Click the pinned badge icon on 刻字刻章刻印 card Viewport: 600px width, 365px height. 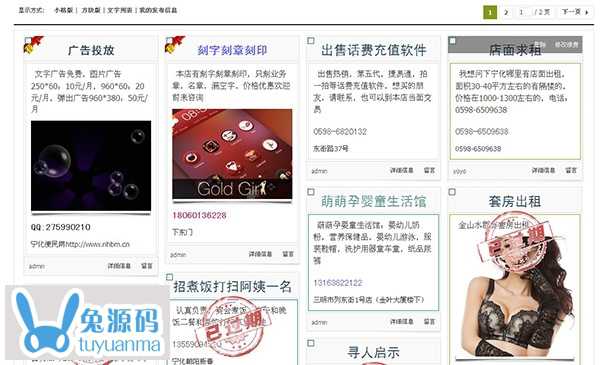point(174,45)
